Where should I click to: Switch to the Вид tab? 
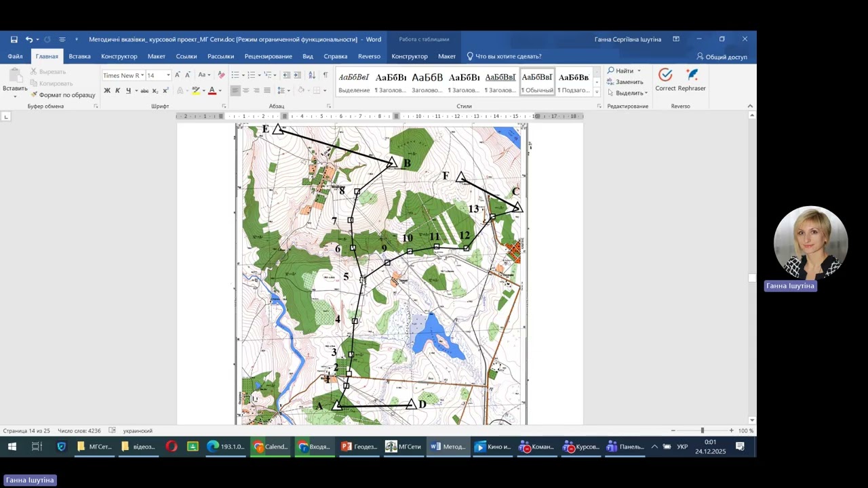click(x=308, y=56)
